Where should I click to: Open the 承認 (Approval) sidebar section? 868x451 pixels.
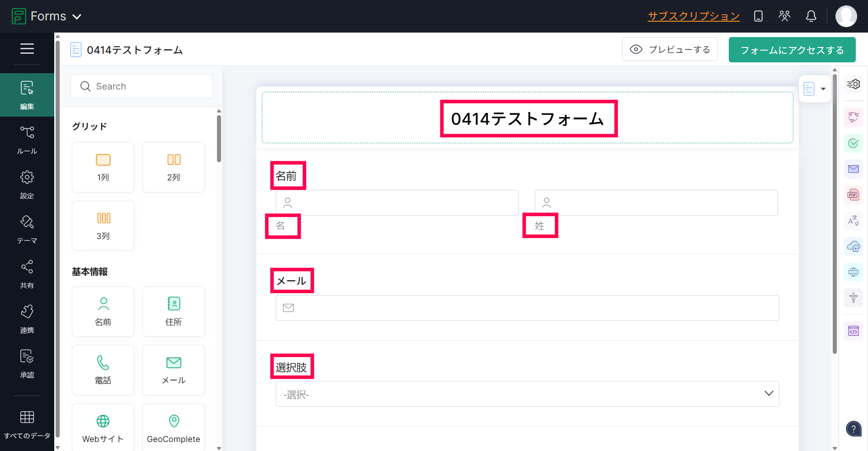click(x=27, y=363)
